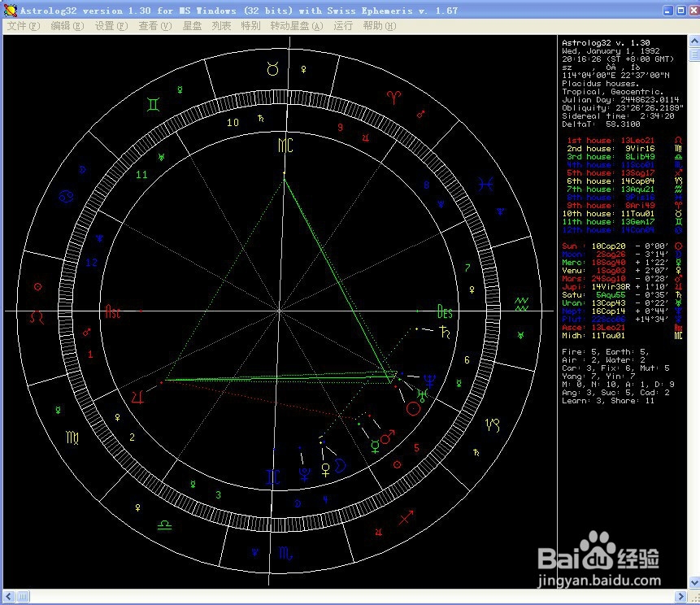Open the 设置(P) menu

click(111, 26)
